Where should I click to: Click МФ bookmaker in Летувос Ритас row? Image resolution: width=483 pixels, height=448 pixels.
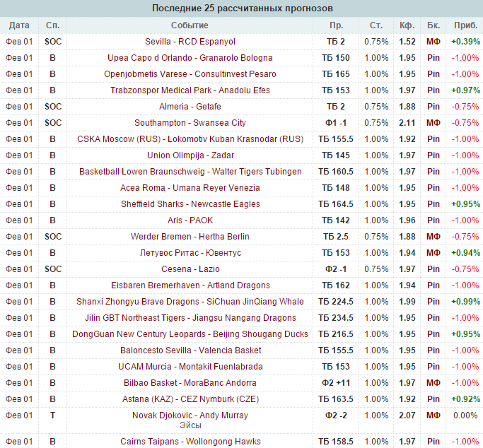433,253
